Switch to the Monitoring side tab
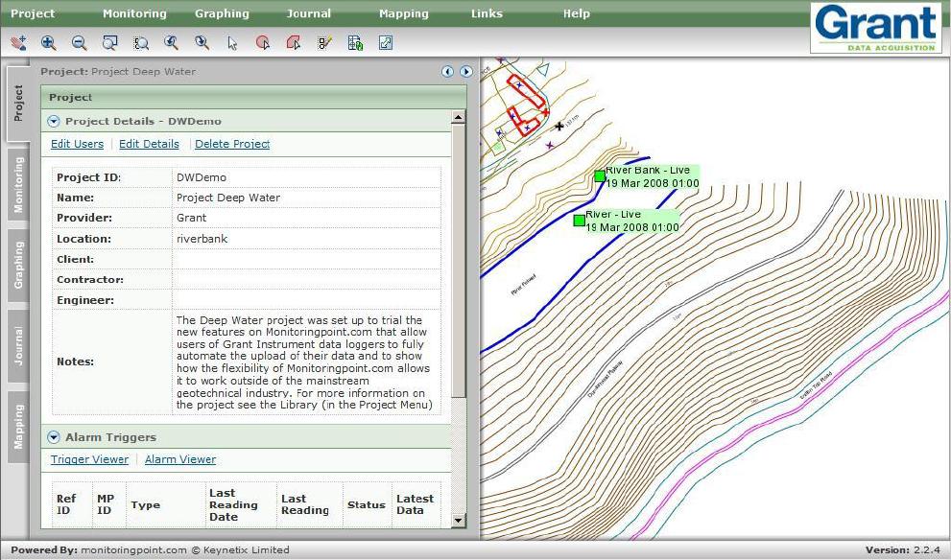Image resolution: width=951 pixels, height=560 pixels. pos(18,185)
